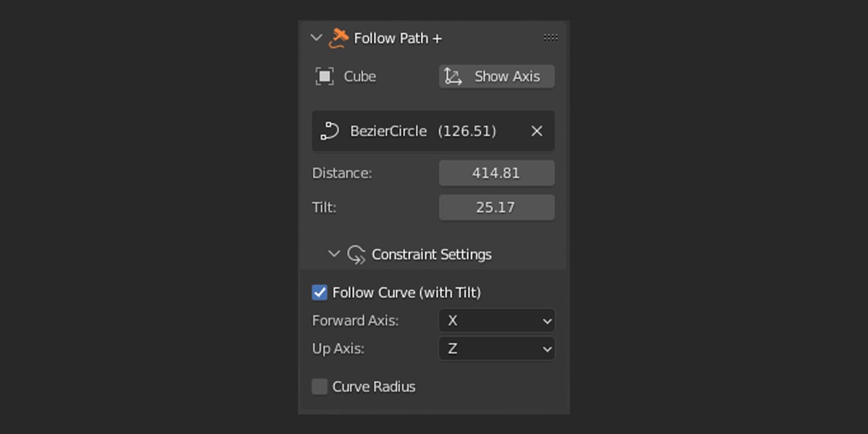Screen dimensions: 868x434
Task: Collapse the Constraint Settings section
Action: (x=333, y=255)
